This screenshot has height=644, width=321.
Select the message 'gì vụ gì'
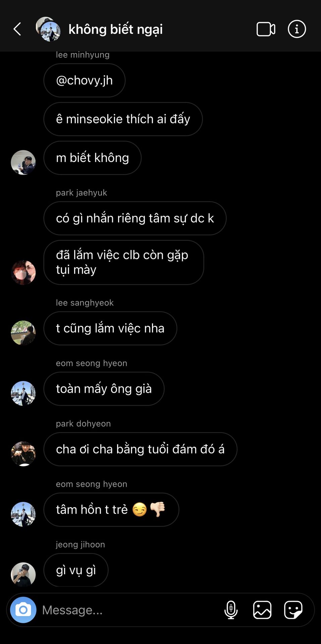[x=76, y=570]
